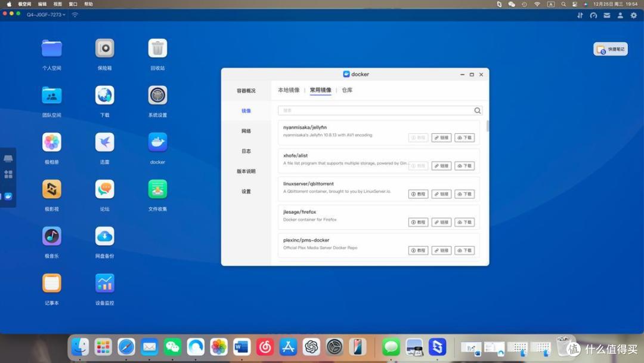644x363 pixels.
Task: Open App Store from the Dock
Action: 289,347
